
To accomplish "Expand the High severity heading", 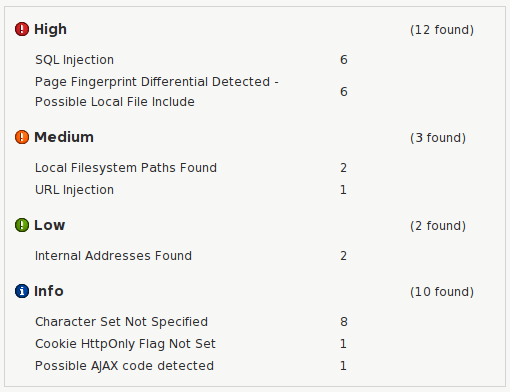I will click(x=50, y=29).
